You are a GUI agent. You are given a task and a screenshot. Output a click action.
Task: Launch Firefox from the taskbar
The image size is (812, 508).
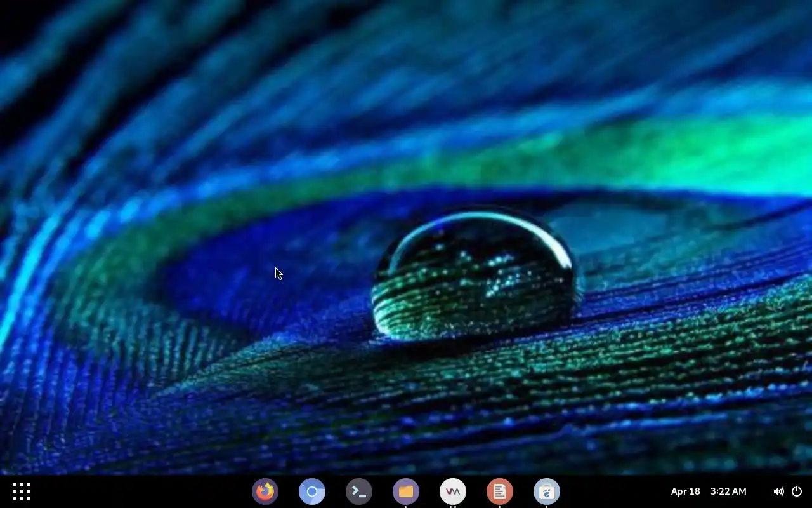coord(265,491)
